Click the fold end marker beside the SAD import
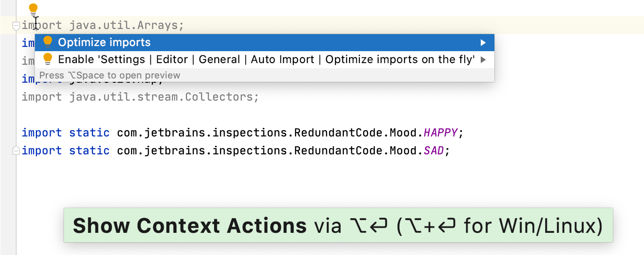The width and height of the screenshot is (644, 255). pos(16,151)
